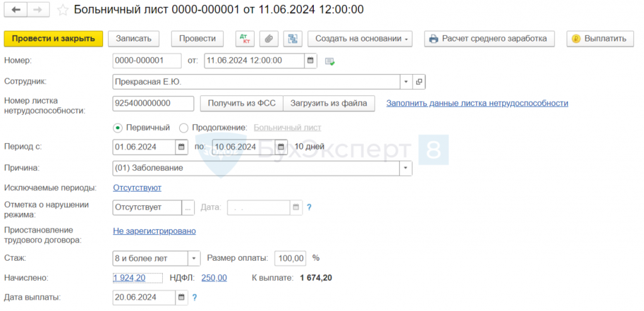Add document to favorites star
Viewport: 644px width, 311px height.
63,10
